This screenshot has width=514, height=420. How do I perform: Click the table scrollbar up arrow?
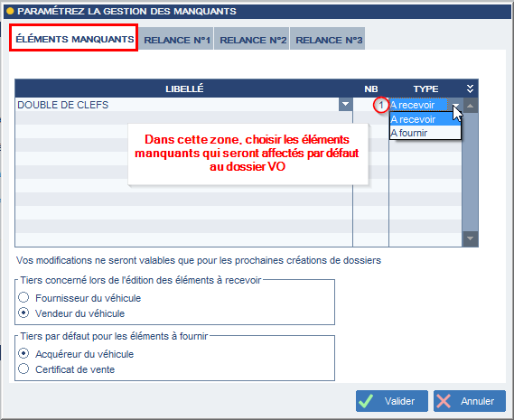470,106
